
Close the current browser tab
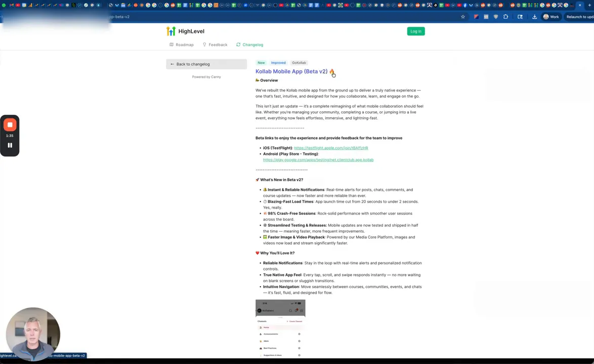tap(580, 5)
